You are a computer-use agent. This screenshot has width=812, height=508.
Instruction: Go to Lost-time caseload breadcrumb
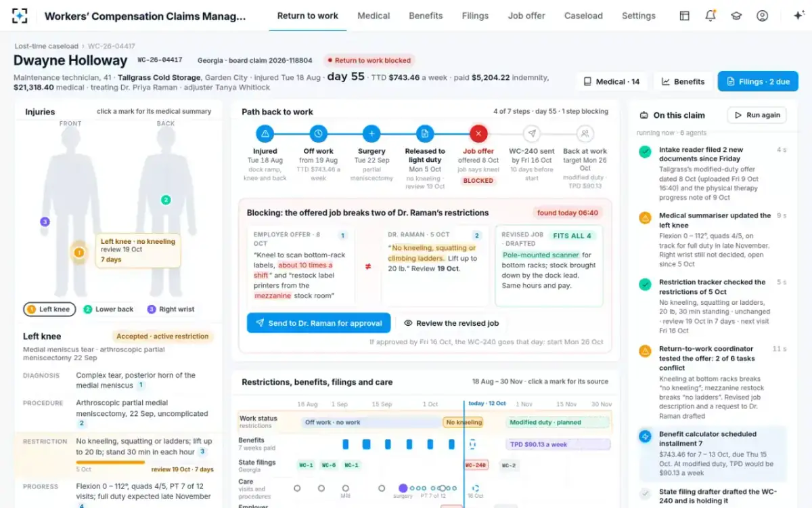coord(46,46)
